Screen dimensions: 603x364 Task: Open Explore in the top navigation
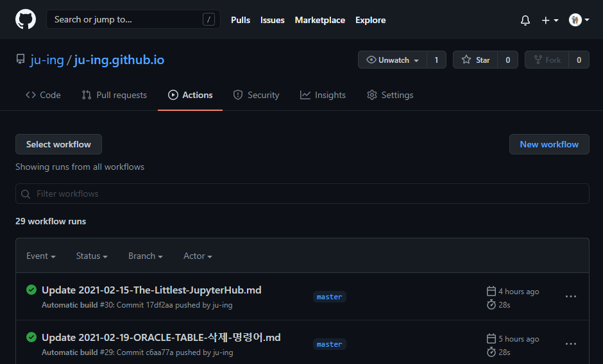(370, 20)
